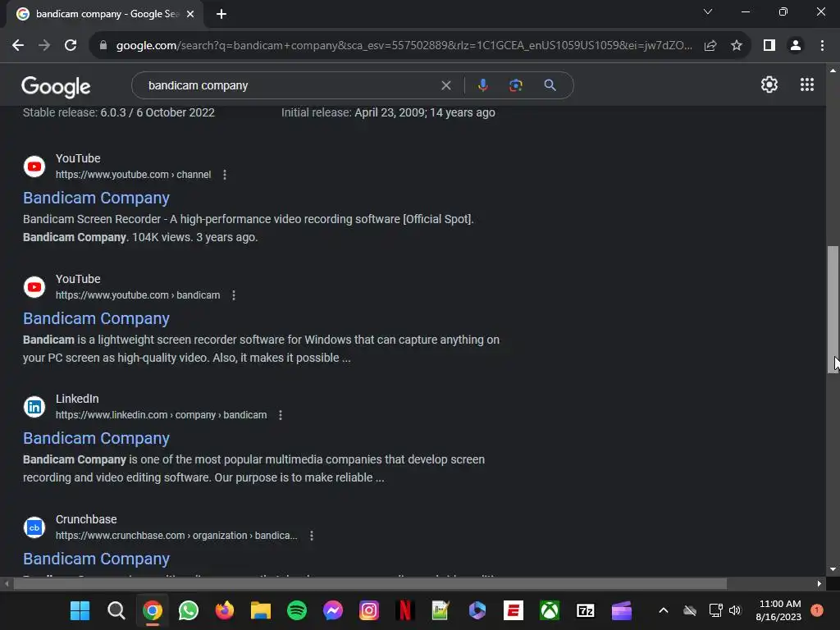
Task: Open the Windows Start menu
Action: pos(80,610)
